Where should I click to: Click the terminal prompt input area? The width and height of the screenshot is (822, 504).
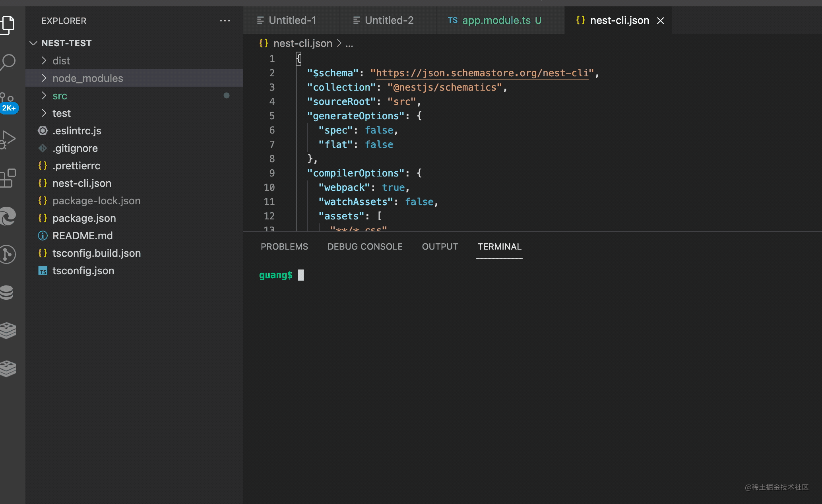tap(301, 275)
